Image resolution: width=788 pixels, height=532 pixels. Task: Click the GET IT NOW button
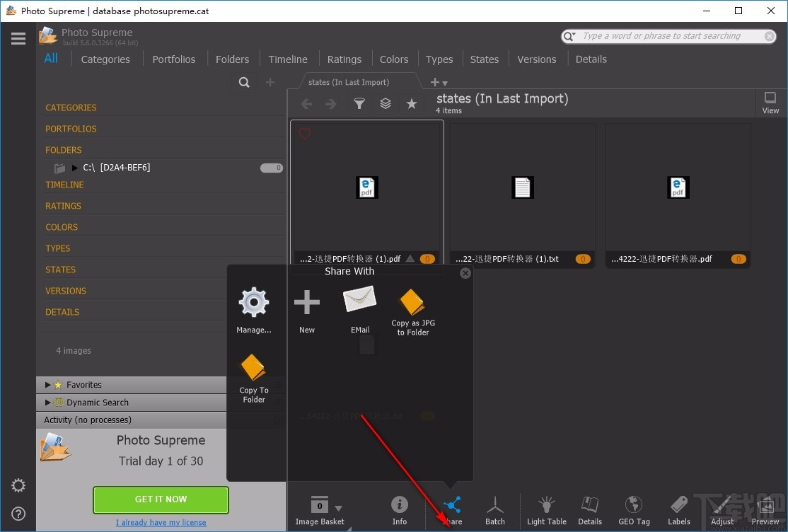(x=161, y=499)
